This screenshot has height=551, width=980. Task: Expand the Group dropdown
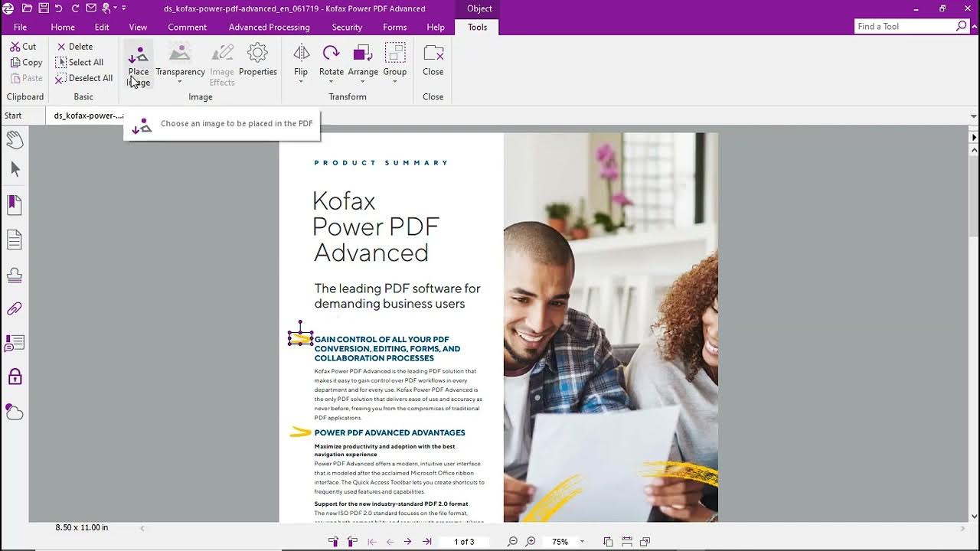tap(395, 81)
